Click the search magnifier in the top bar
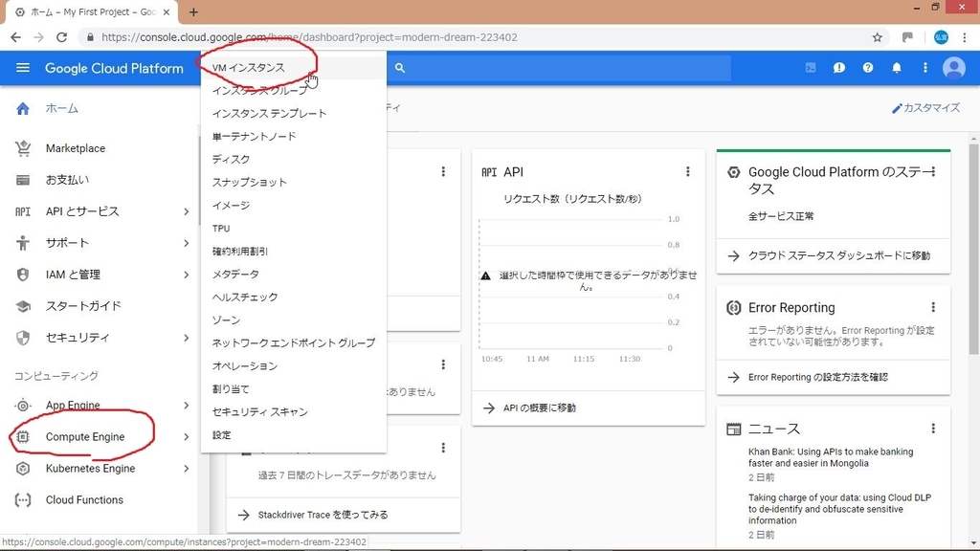Viewport: 980px width, 551px height. tap(400, 68)
